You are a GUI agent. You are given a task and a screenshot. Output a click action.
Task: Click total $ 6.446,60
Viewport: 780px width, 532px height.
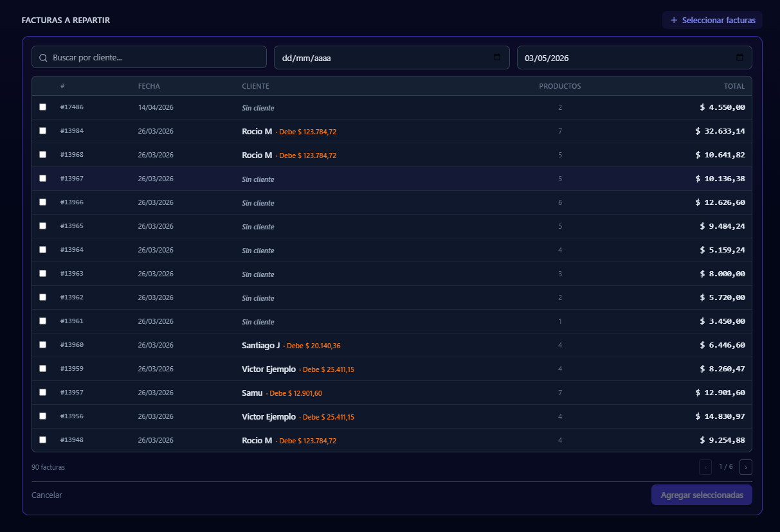click(x=723, y=345)
